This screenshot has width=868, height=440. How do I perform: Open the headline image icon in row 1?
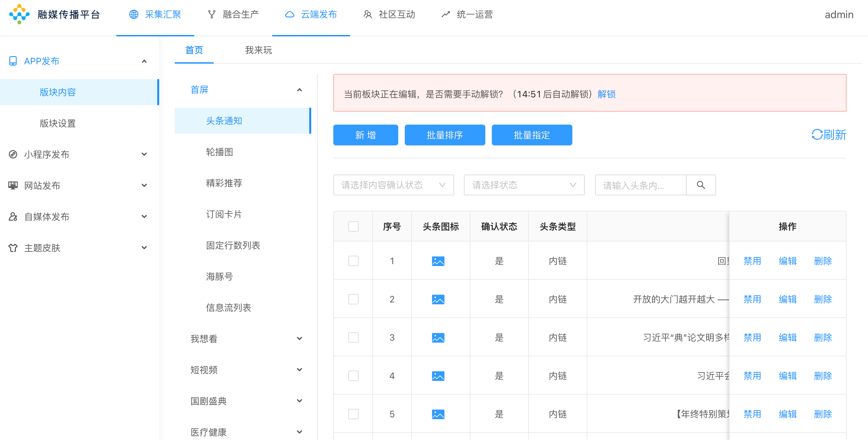tap(438, 261)
